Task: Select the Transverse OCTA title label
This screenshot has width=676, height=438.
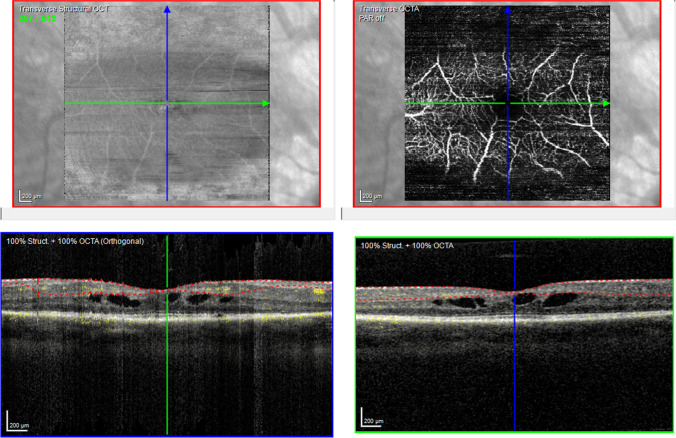Action: pos(390,8)
